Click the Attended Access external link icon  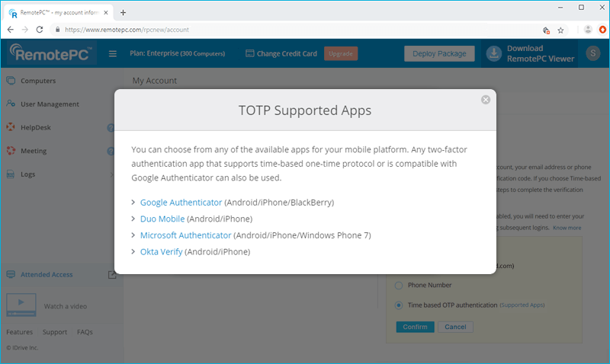[112, 275]
